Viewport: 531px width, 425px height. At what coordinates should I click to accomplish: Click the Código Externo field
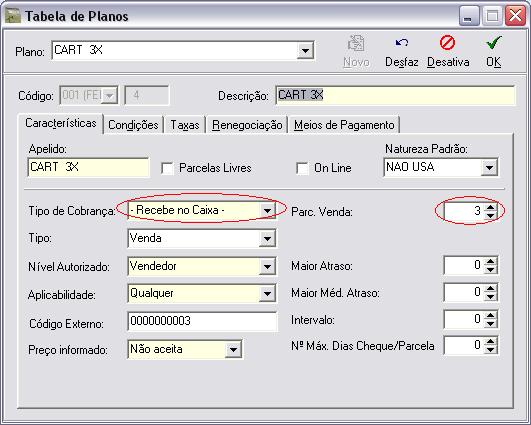coord(202,321)
